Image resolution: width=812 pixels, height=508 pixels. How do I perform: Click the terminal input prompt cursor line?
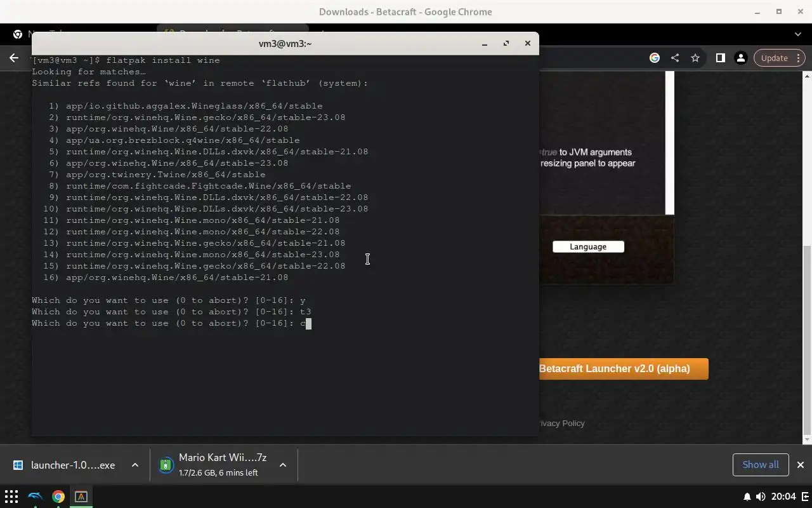pos(171,323)
